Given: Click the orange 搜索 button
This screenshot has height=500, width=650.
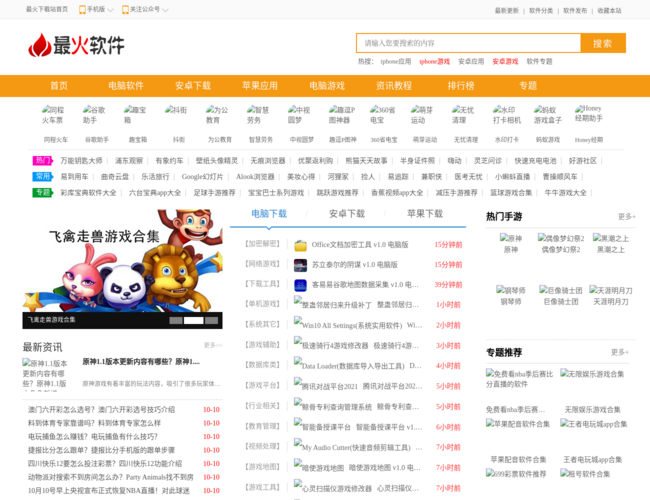Looking at the screenshot, I should point(603,43).
